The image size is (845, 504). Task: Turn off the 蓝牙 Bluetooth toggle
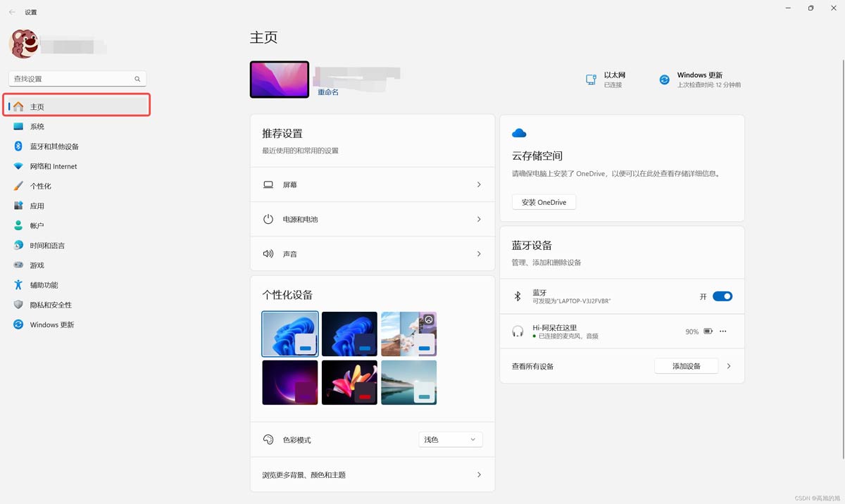point(722,296)
